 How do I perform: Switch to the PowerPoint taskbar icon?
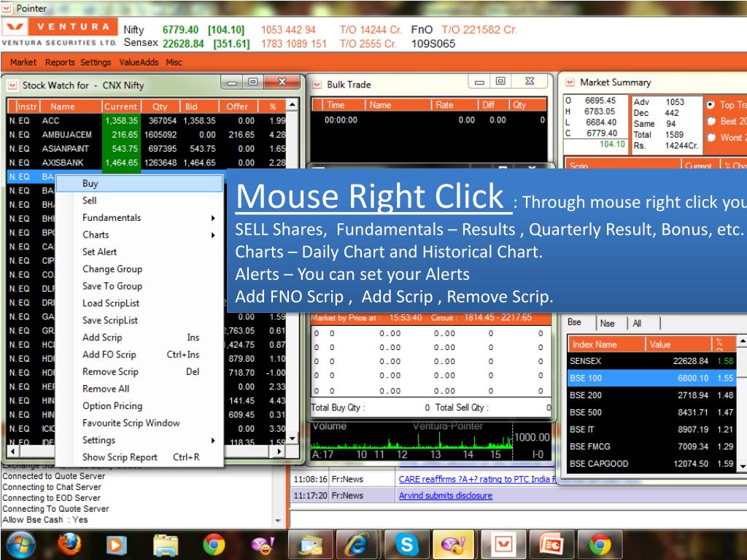click(551, 544)
